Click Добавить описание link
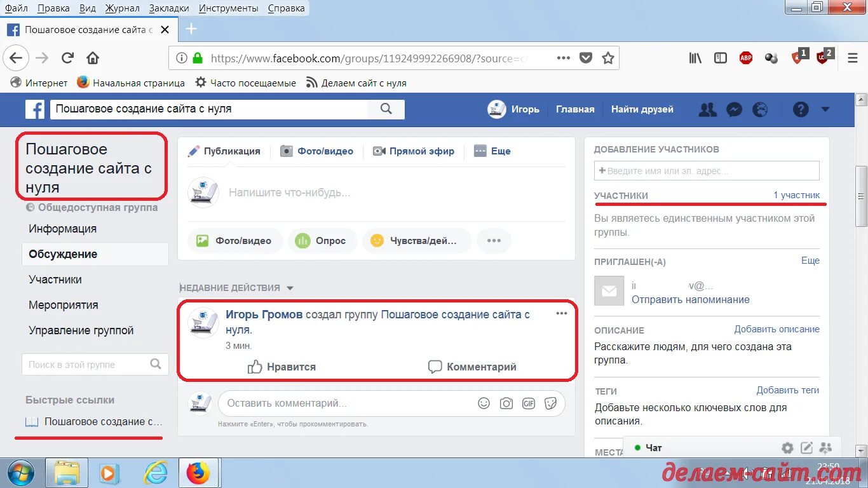The width and height of the screenshot is (868, 488). pyautogui.click(x=776, y=329)
